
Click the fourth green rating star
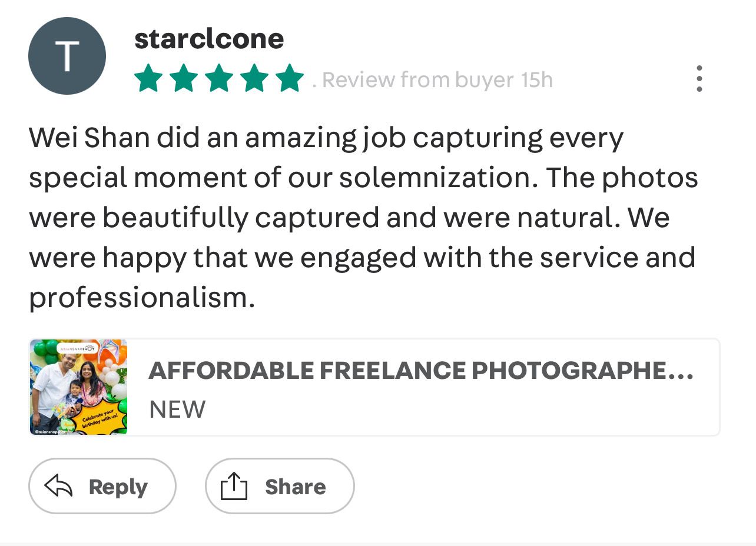click(x=254, y=79)
